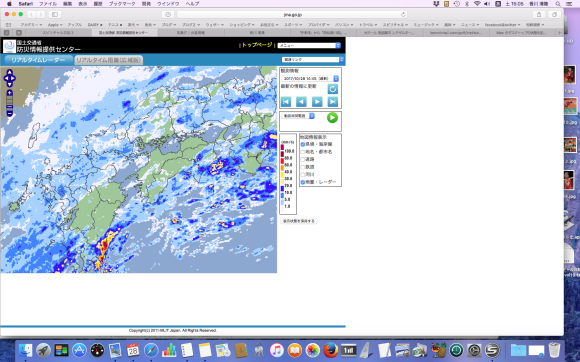Viewport: 580px width, 362px height.
Task: Open a new tab with plus button
Action: 560,33
